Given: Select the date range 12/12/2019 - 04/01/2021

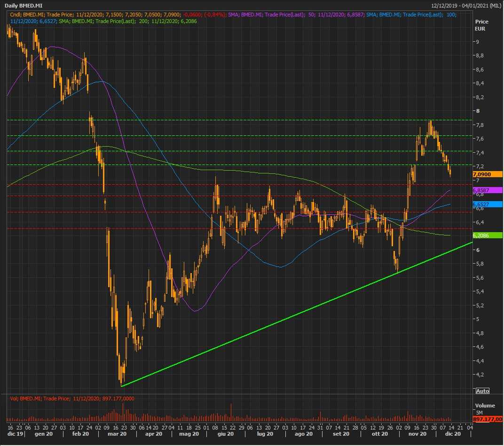Looking at the screenshot, I should tap(465, 6).
